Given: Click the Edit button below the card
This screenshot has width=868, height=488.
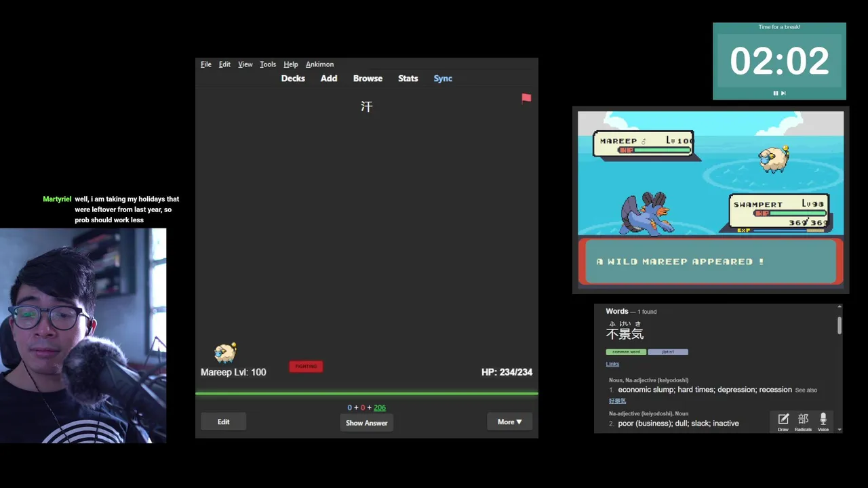Looking at the screenshot, I should pos(223,422).
